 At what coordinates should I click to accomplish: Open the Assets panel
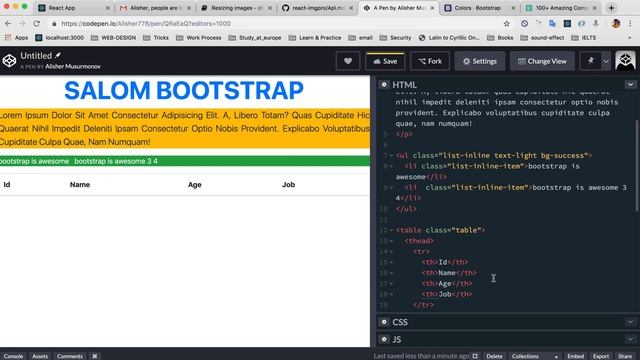click(x=40, y=356)
